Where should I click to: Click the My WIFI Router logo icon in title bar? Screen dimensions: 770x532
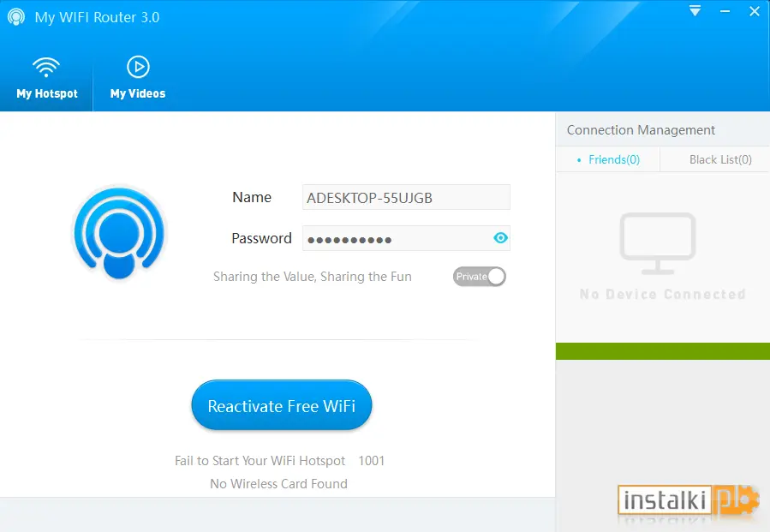pos(16,17)
